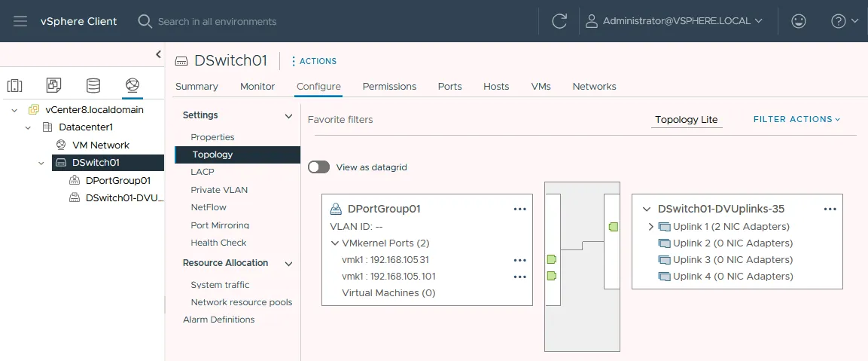Collapse Datacenter1 tree node
The image size is (868, 361).
click(x=29, y=127)
